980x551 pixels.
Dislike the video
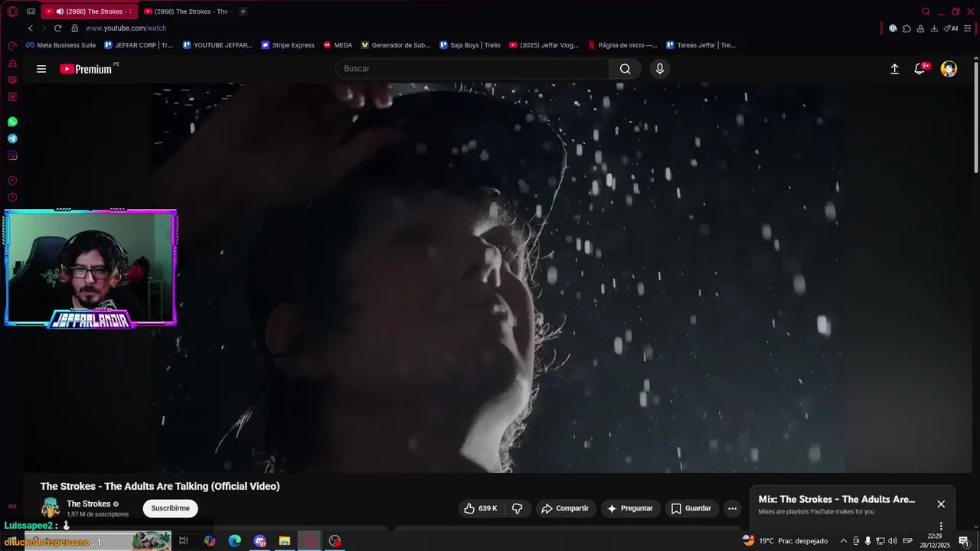coord(518,508)
